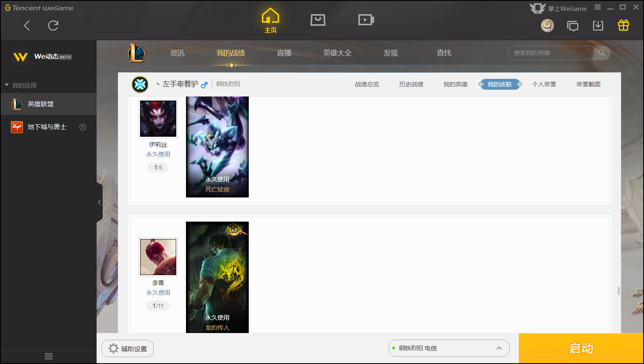Switch to the 我的战绩 tab
The height and width of the screenshot is (364, 644).
[231, 53]
